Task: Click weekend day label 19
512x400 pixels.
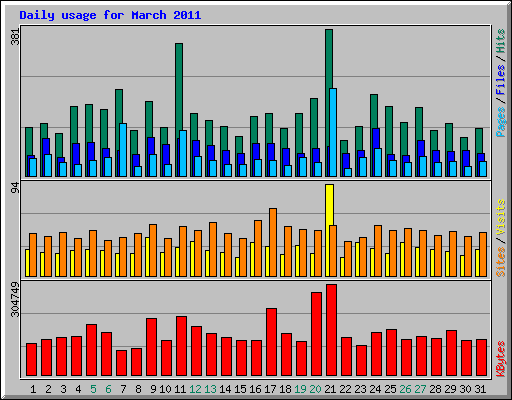Action: click(300, 389)
